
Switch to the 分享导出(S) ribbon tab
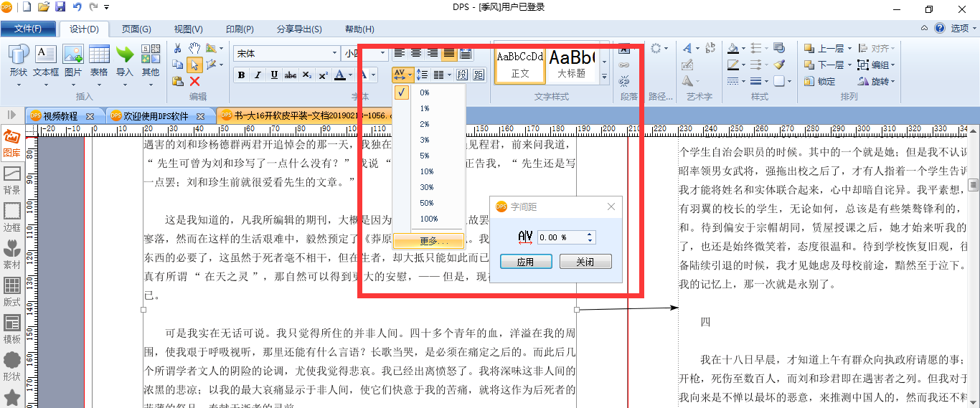[x=299, y=29]
